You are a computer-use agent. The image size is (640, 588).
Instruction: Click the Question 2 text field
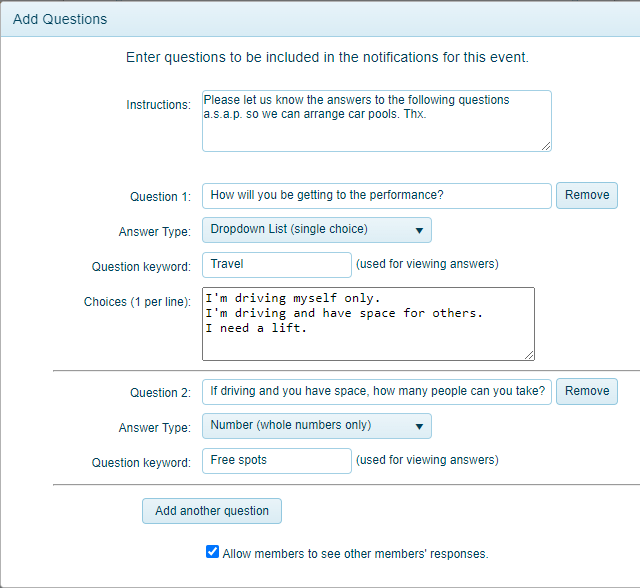[x=376, y=391]
